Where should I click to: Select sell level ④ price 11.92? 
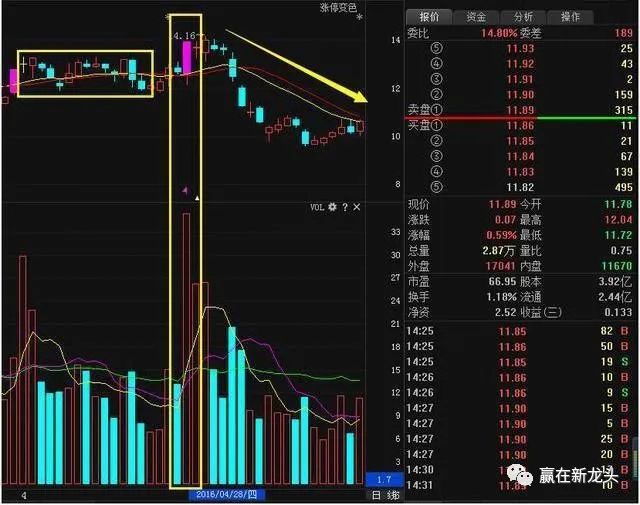pyautogui.click(x=520, y=64)
